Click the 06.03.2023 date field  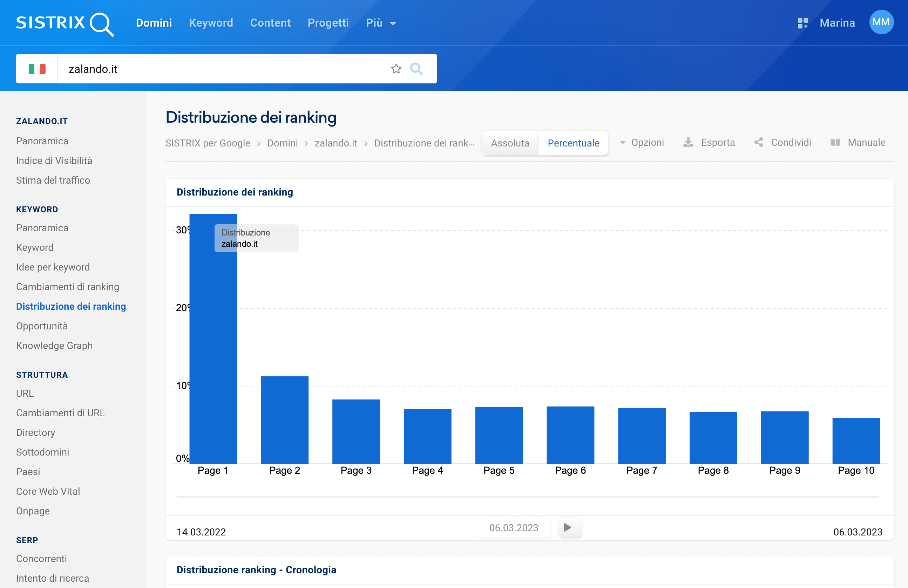tap(514, 528)
